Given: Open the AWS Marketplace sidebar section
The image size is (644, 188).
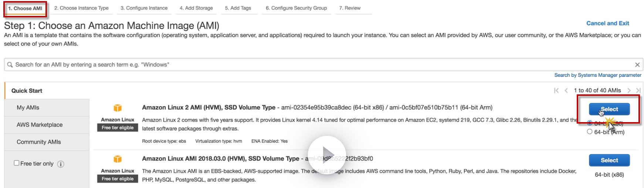Looking at the screenshot, I should (x=40, y=125).
